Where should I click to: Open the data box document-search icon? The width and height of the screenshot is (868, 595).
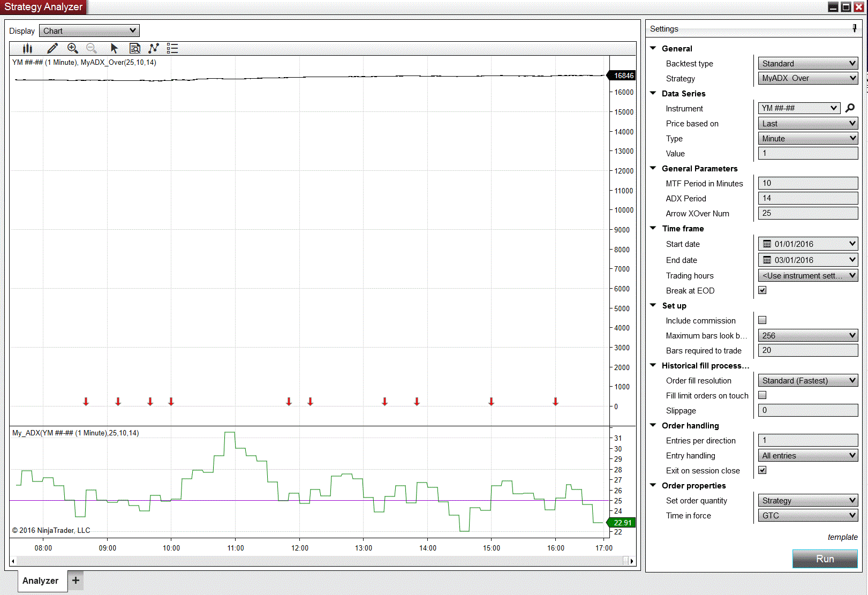click(x=135, y=49)
